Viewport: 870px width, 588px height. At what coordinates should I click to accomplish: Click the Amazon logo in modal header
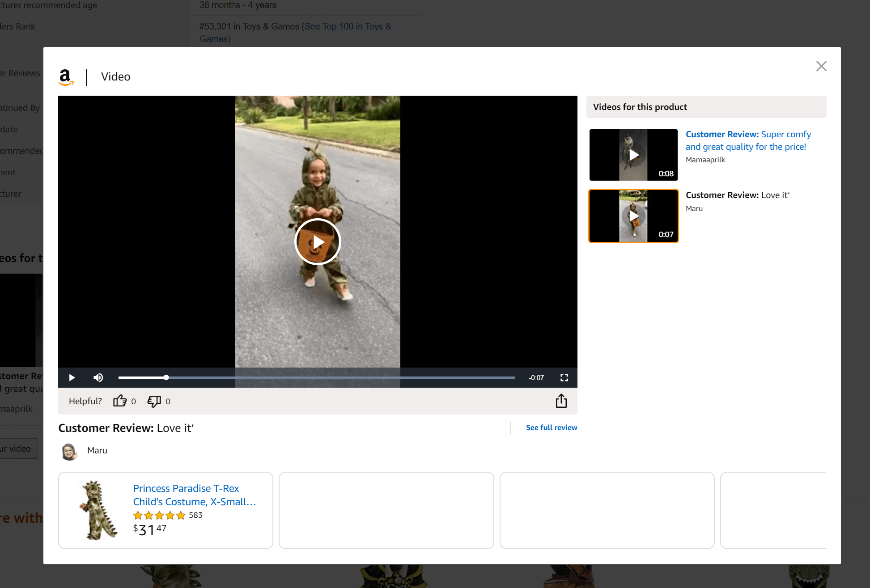tap(66, 77)
